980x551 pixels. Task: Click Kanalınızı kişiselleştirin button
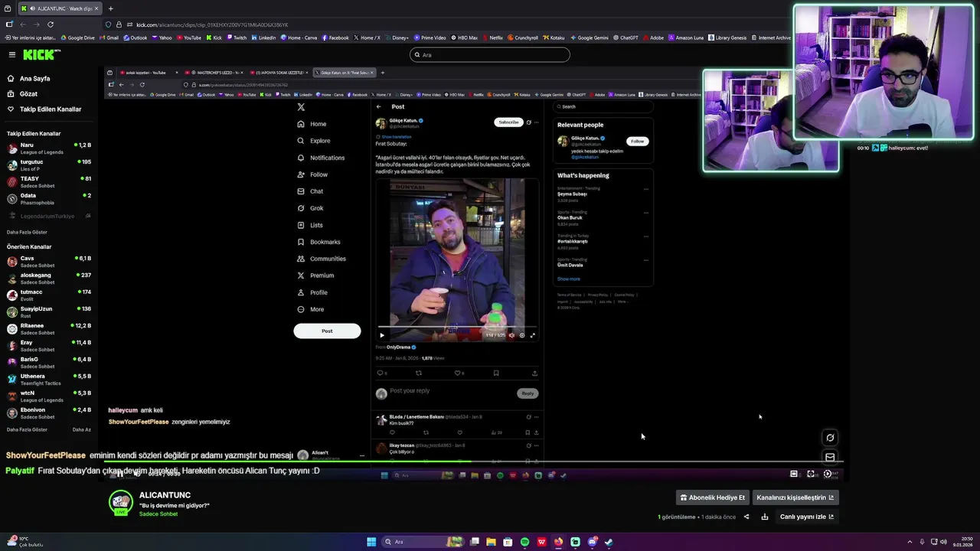click(x=795, y=497)
